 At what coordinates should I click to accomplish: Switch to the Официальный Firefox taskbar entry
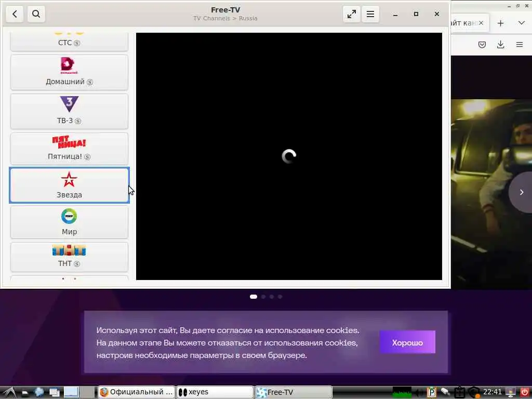(x=137, y=392)
